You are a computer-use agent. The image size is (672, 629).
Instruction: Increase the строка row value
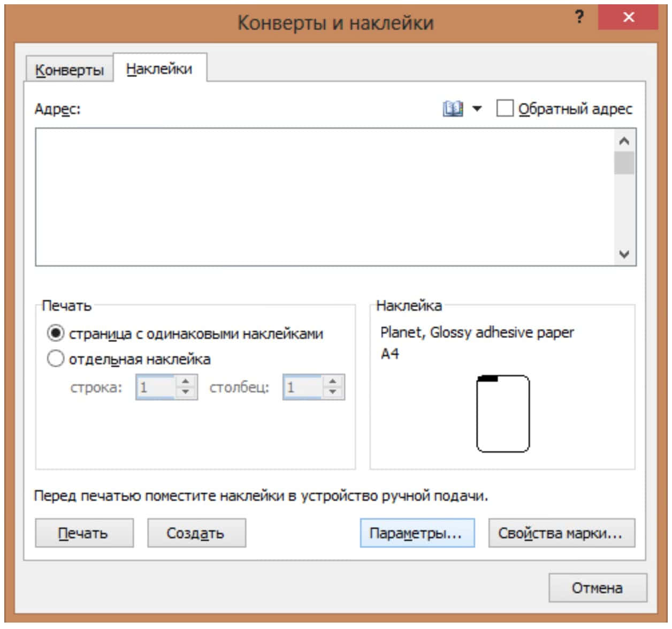pos(186,382)
